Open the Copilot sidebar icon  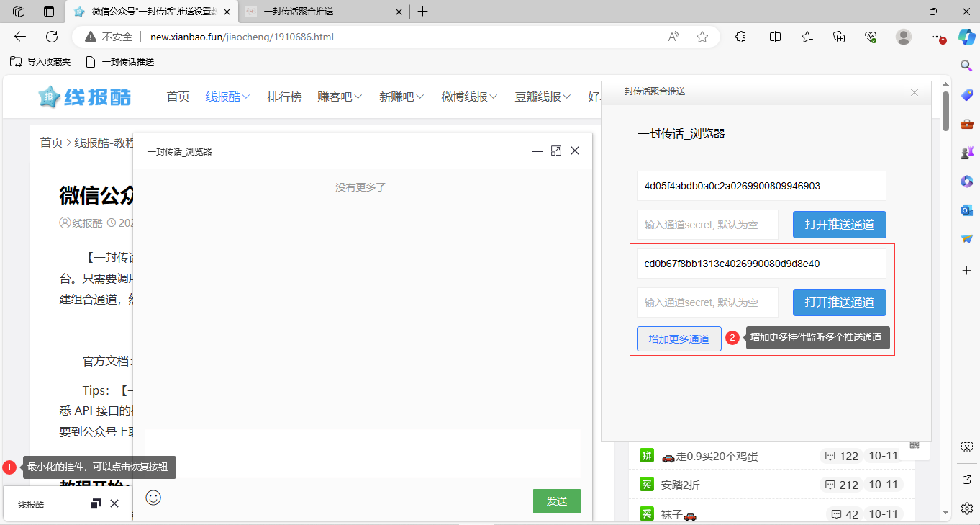966,37
